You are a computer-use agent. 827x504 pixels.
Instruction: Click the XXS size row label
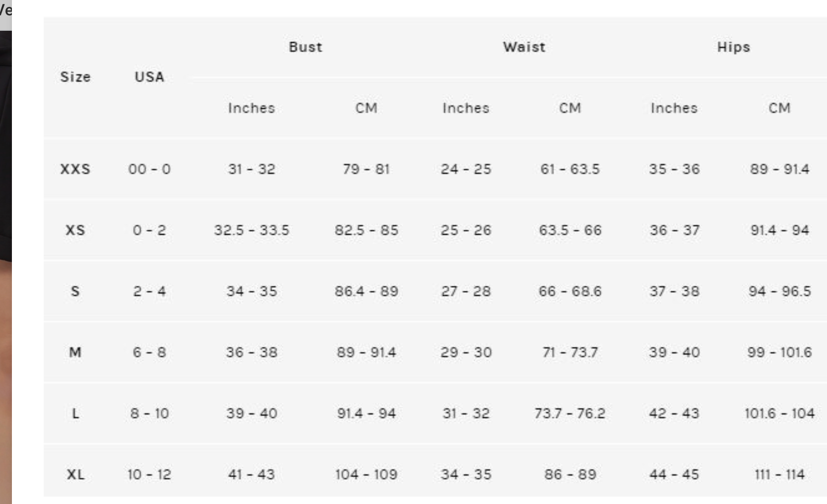pyautogui.click(x=75, y=169)
